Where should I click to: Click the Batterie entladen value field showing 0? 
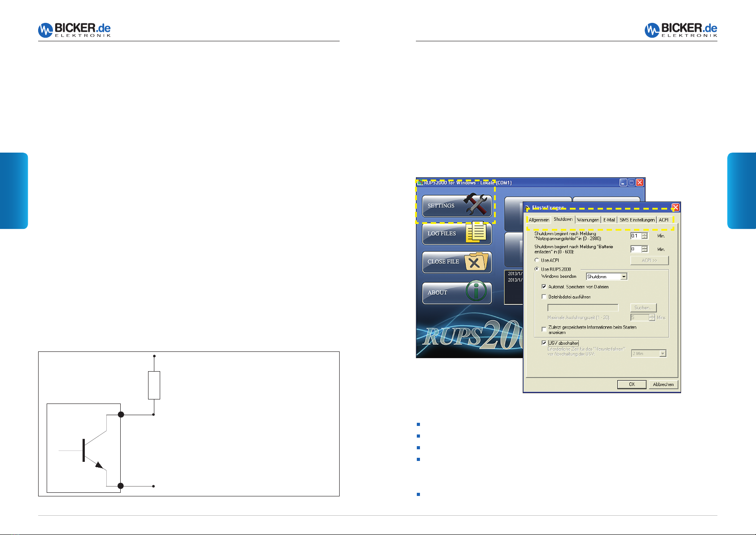636,249
